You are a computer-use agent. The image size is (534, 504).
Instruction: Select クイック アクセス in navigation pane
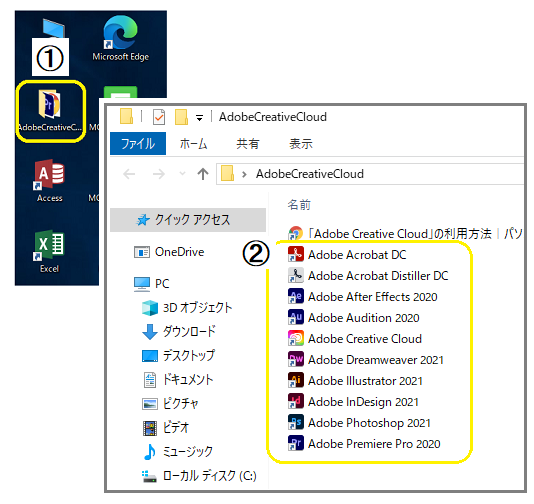click(x=188, y=220)
